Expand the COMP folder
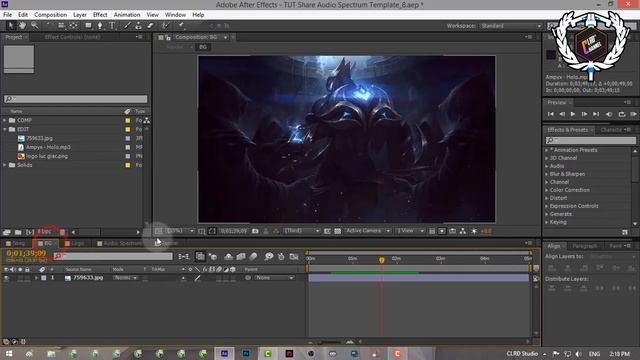Screen dimensions: 640x360 [4, 120]
